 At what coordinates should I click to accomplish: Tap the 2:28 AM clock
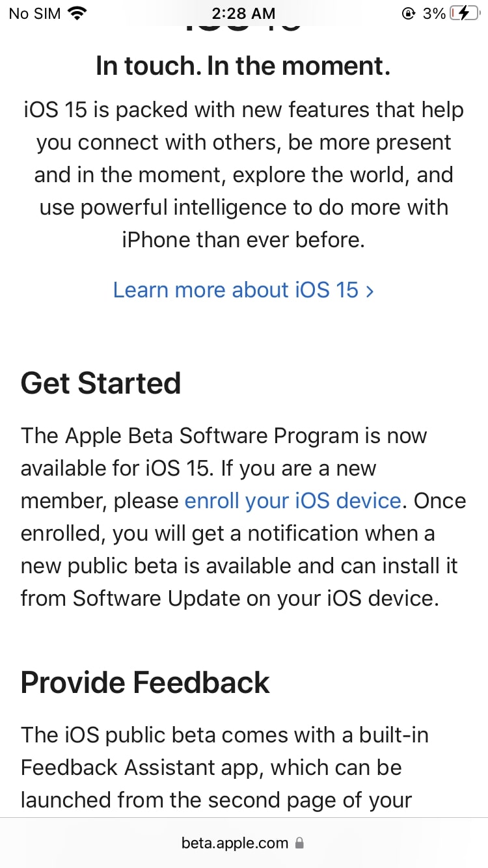(x=243, y=13)
